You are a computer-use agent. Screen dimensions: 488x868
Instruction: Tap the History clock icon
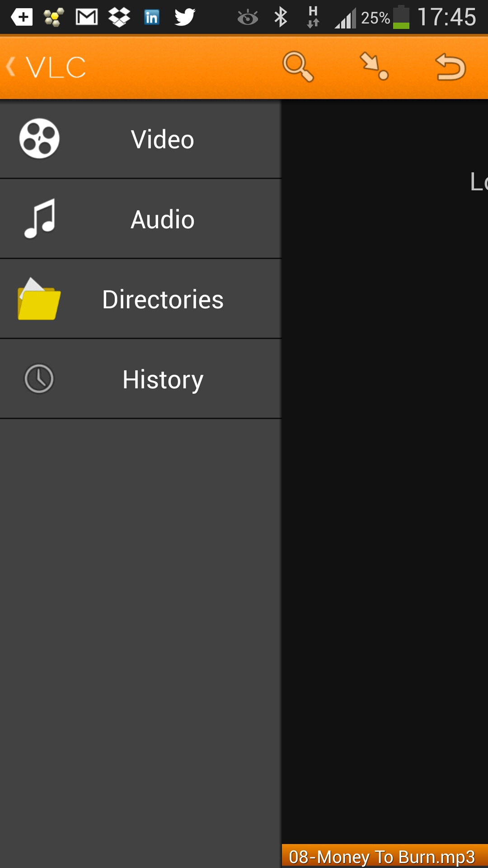click(x=38, y=379)
